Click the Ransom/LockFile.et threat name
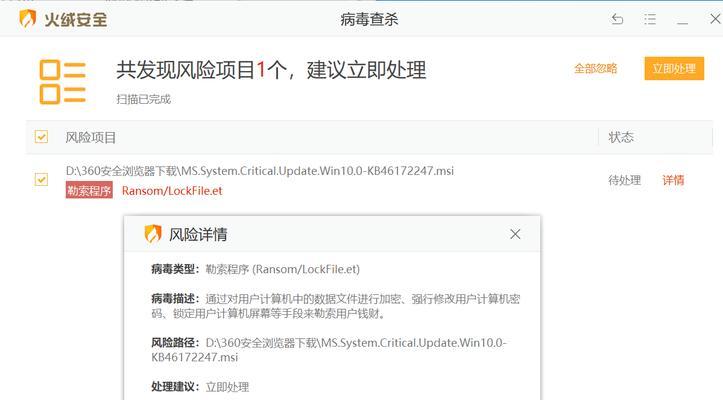 [x=172, y=191]
